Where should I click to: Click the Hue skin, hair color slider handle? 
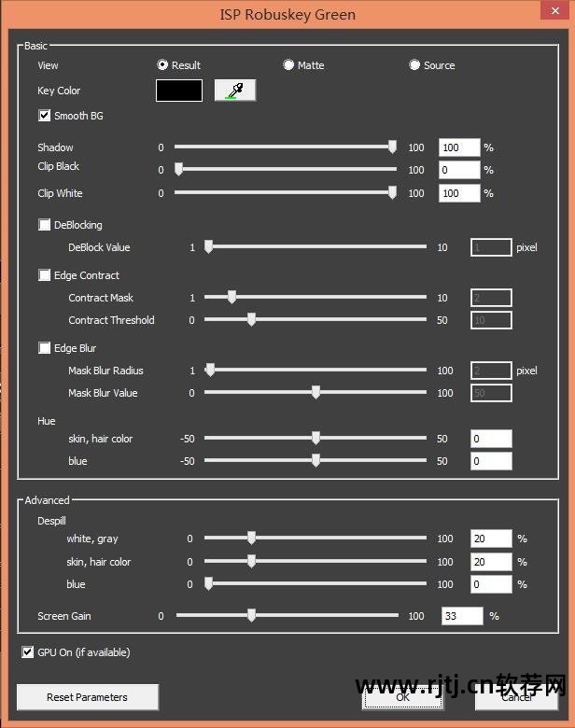point(316,438)
